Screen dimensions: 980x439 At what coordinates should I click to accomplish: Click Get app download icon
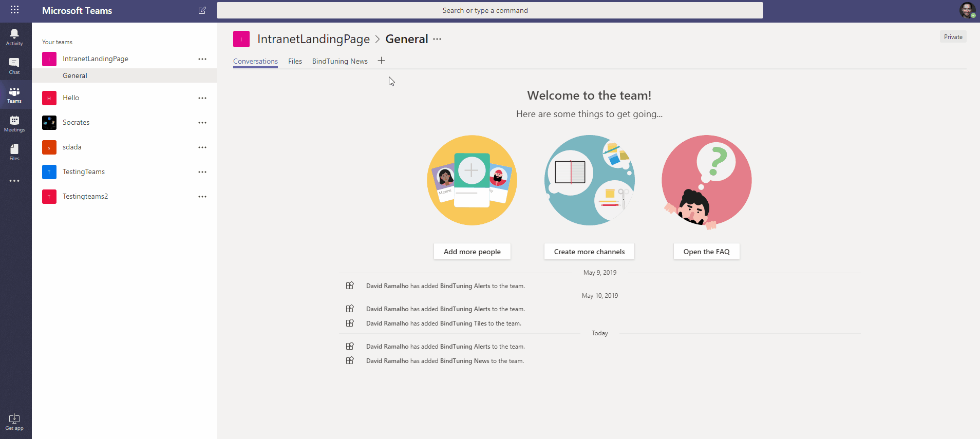[x=14, y=422]
